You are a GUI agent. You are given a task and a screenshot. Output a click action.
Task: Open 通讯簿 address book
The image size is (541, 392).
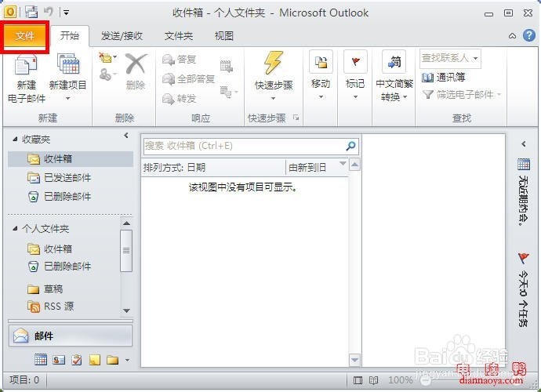pos(443,78)
